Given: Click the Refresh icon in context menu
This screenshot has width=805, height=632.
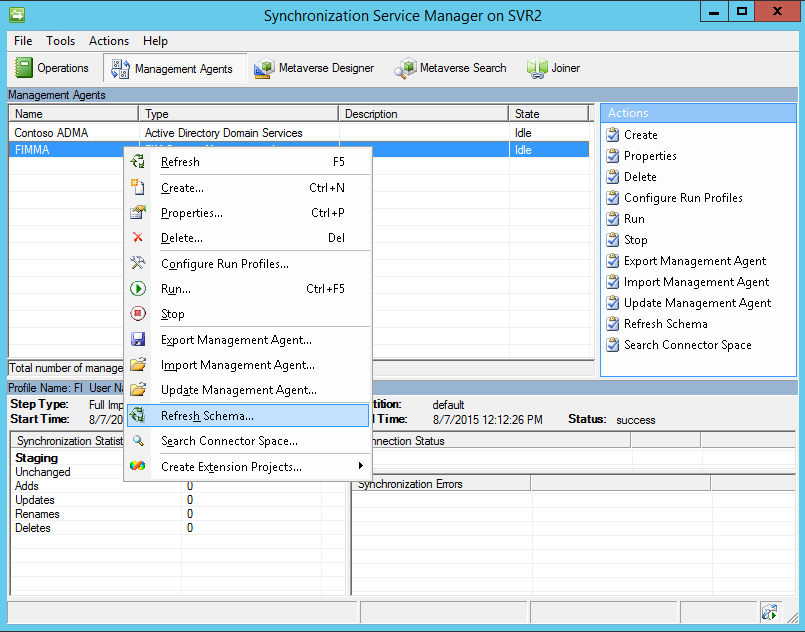Looking at the screenshot, I should pos(138,162).
